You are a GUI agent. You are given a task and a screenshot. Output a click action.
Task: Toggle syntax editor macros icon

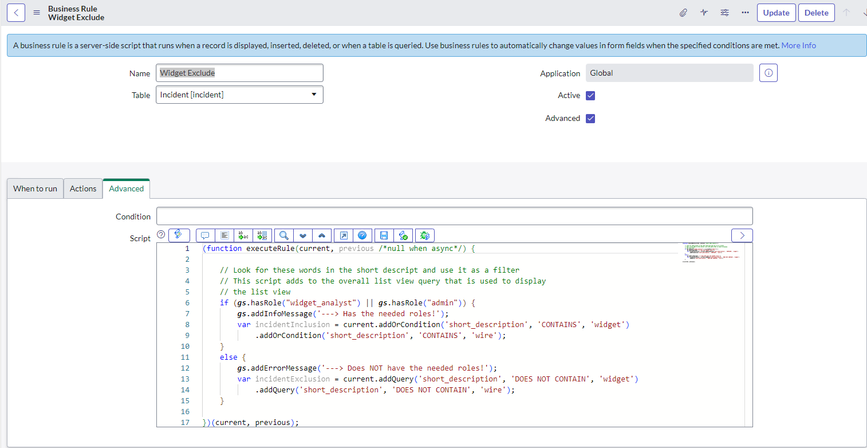click(x=179, y=235)
